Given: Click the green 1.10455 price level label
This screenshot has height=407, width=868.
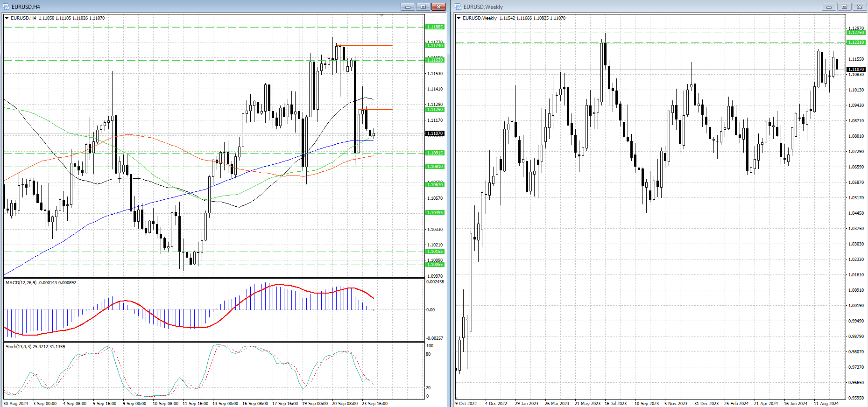Looking at the screenshot, I should pos(435,213).
